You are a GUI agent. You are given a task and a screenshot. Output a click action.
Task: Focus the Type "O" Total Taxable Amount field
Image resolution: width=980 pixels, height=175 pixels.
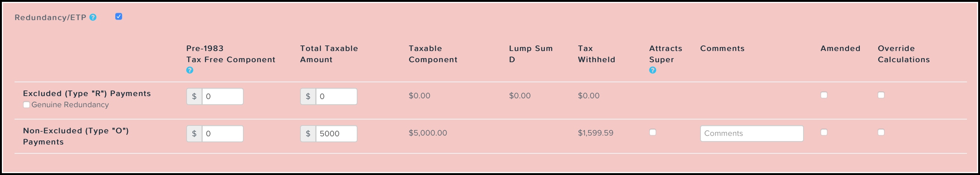click(x=336, y=134)
